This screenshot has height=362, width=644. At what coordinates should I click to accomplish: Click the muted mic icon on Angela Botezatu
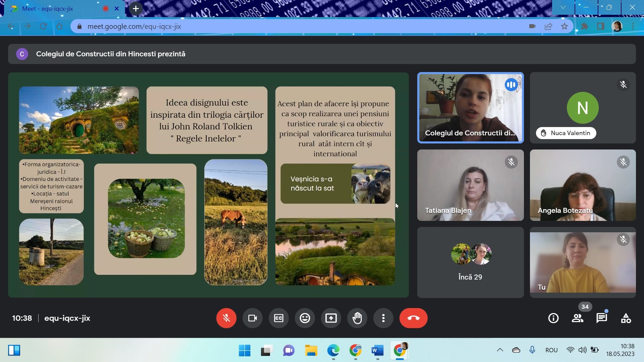pos(623,162)
